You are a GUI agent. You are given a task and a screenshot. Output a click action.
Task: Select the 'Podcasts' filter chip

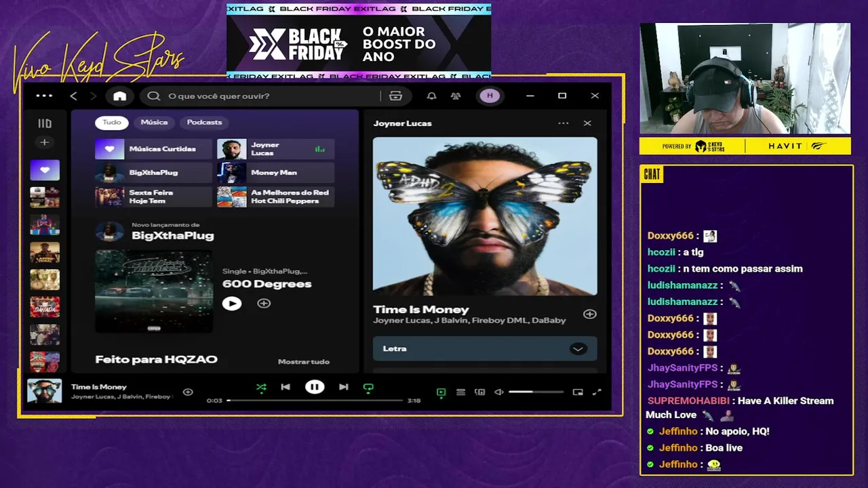pyautogui.click(x=204, y=122)
